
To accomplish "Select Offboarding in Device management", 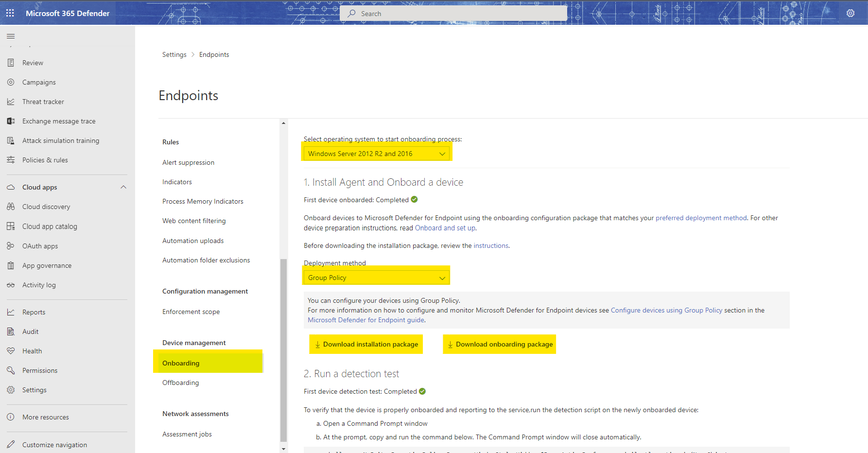I will click(181, 383).
